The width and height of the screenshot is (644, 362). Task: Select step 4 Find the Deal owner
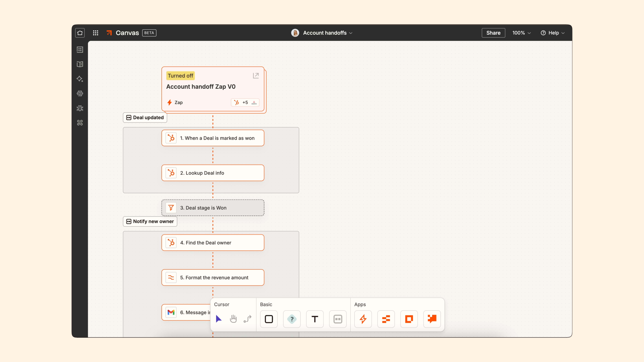(213, 243)
